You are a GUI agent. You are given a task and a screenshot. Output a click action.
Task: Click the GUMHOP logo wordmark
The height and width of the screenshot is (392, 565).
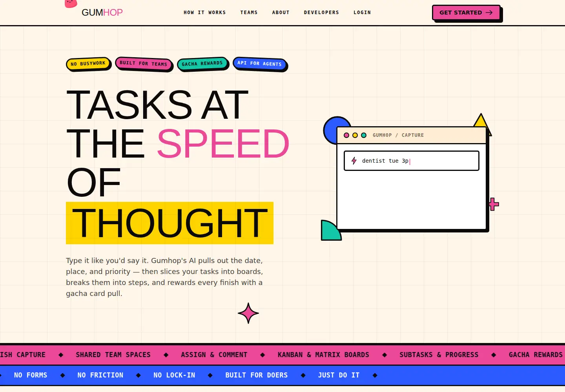click(x=102, y=13)
